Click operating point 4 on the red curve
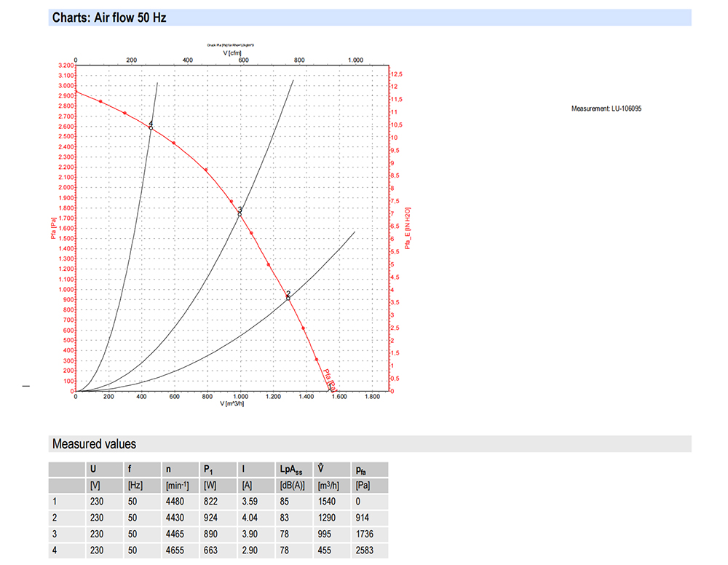Screen dimensions: 728x565 (x=151, y=127)
